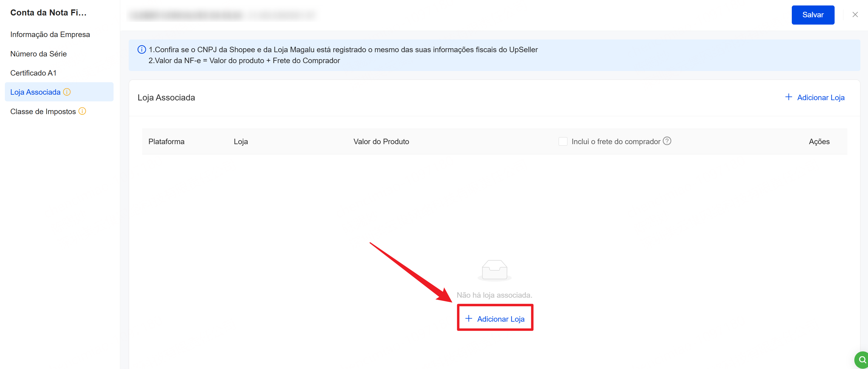Enable the Inclui o frete do comprador checkbox
The width and height of the screenshot is (868, 369).
point(563,141)
